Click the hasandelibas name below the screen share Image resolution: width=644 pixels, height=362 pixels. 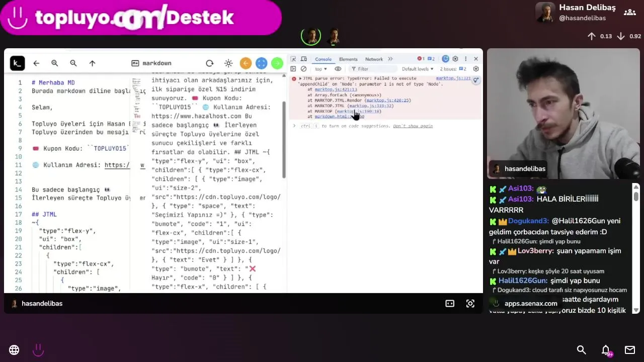click(42, 303)
